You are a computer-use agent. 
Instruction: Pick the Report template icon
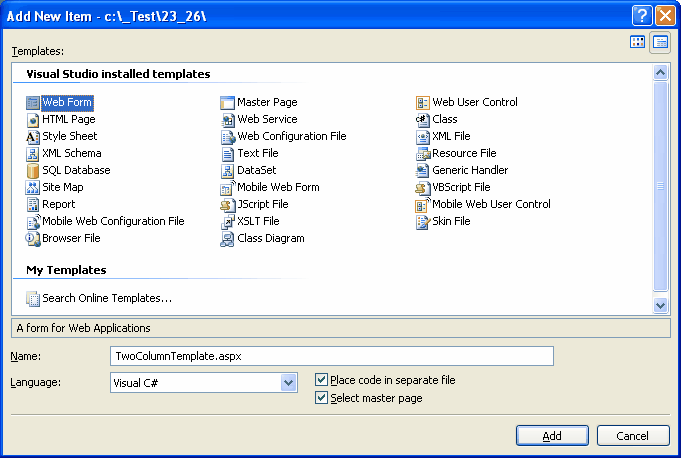click(33, 204)
